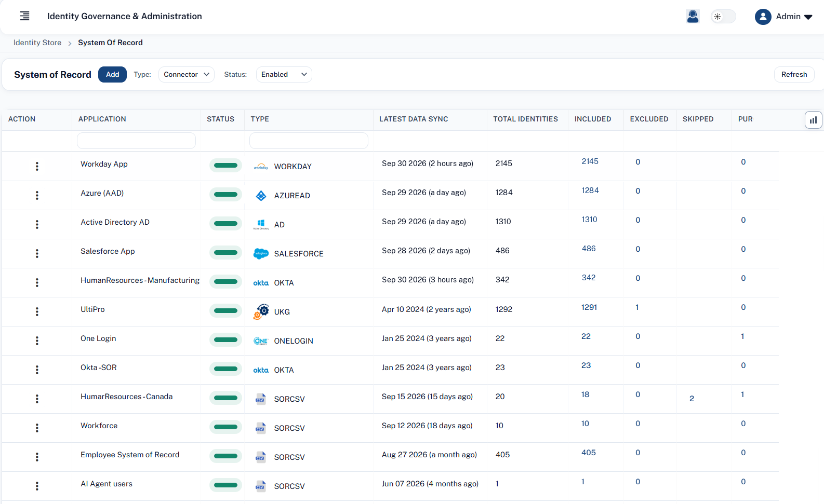Click System Of Record breadcrumb
The height and width of the screenshot is (504, 824).
[110, 43]
